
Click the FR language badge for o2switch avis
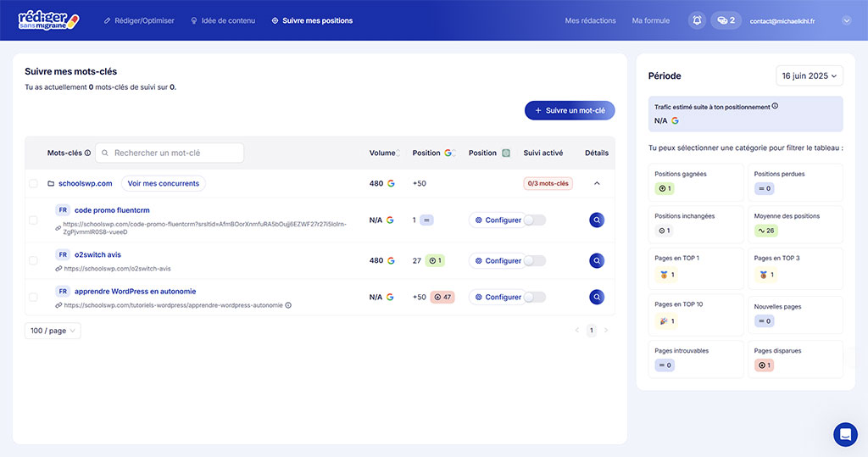point(63,255)
